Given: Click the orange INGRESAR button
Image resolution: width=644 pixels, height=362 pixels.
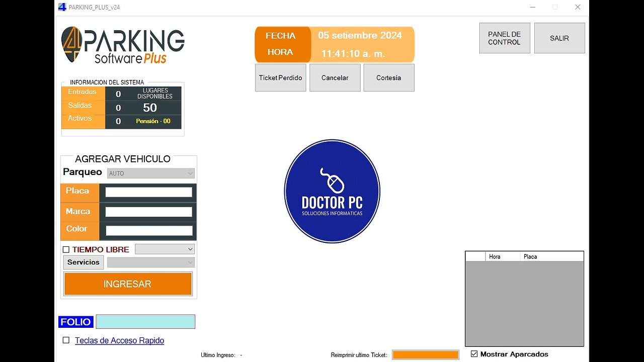Looking at the screenshot, I should point(128,284).
